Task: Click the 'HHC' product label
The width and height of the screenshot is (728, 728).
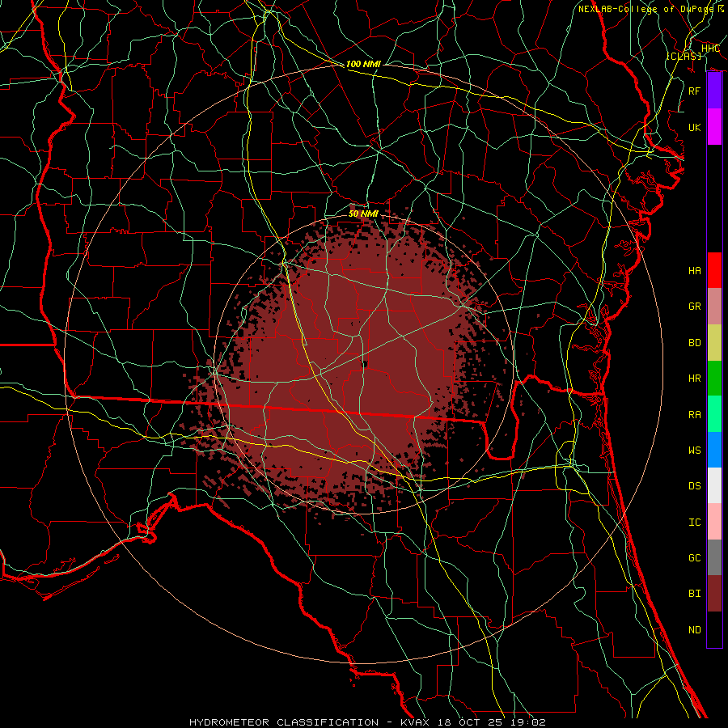Action: (x=710, y=49)
